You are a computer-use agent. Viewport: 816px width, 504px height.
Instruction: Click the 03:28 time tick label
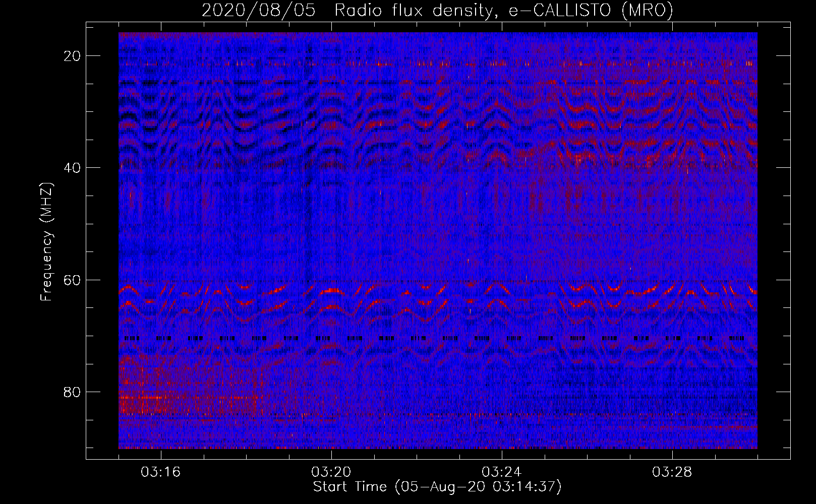click(x=672, y=472)
